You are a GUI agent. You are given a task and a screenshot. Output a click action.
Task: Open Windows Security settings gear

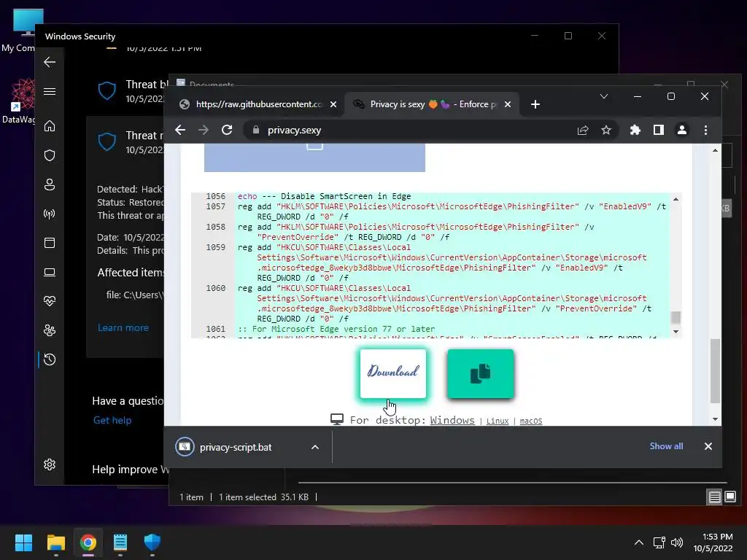point(50,464)
